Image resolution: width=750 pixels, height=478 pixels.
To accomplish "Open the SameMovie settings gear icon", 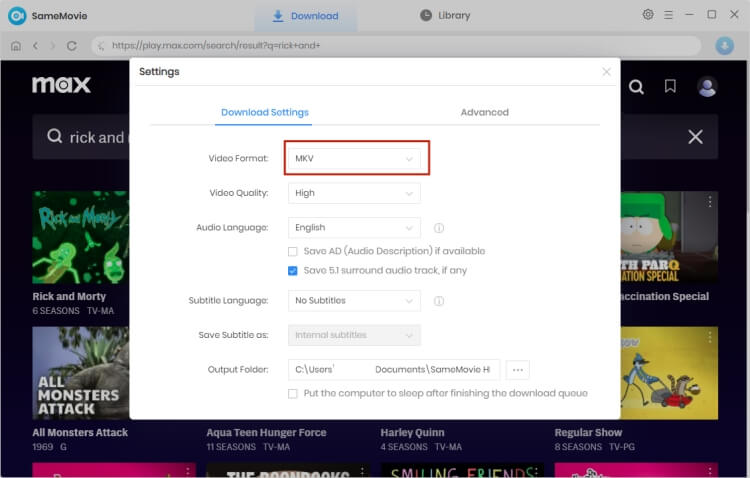I will [x=648, y=15].
